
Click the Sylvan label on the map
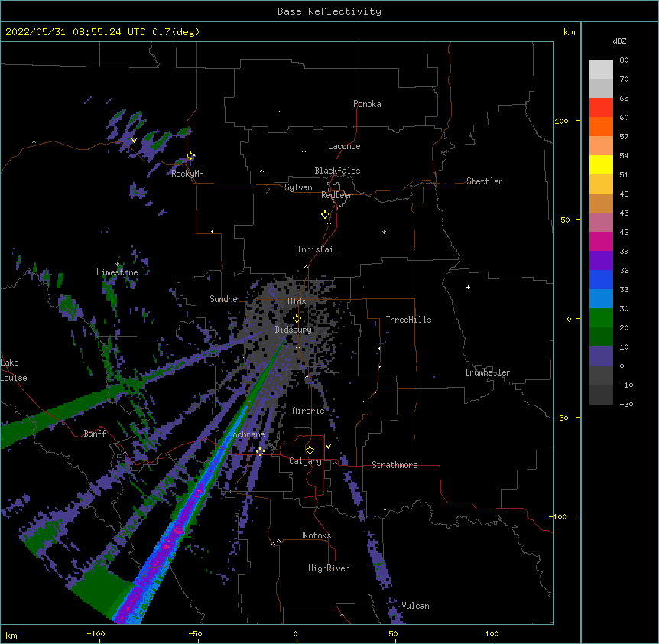[298, 187]
